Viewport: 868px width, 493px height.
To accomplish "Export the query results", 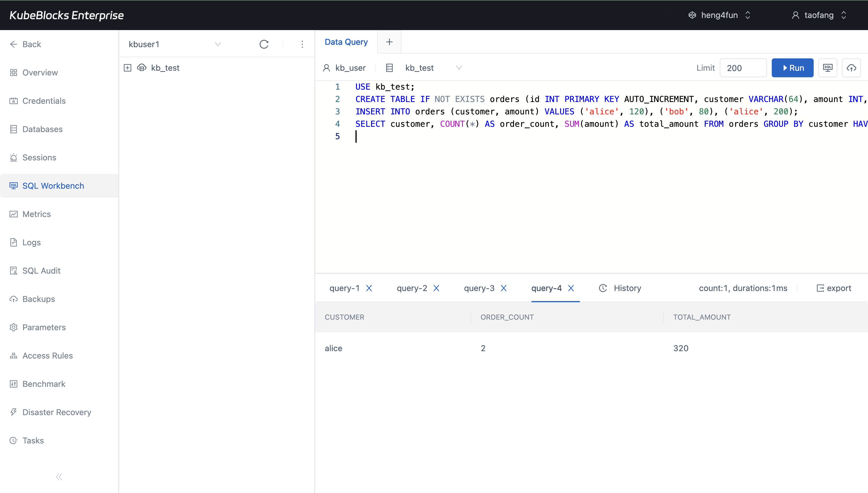I will 834,288.
